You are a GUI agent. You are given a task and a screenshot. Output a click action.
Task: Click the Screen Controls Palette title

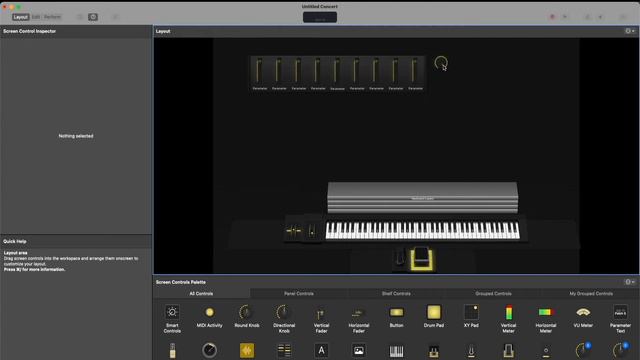(181, 282)
